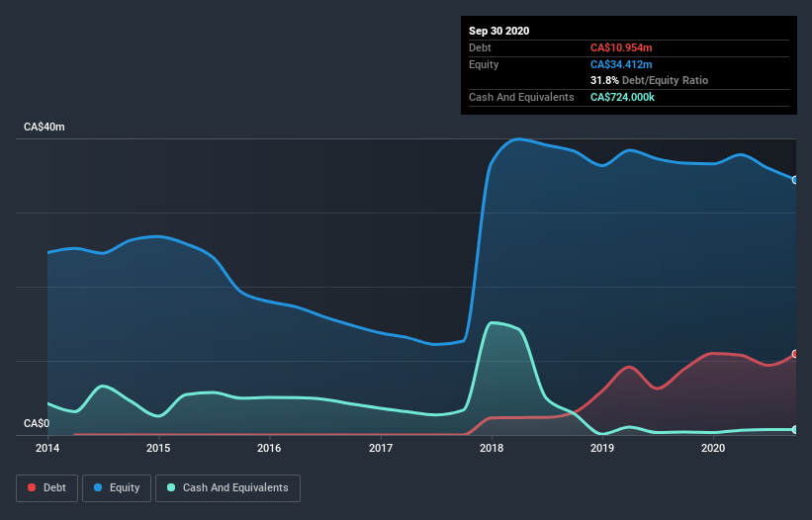Click tooltip Cash And Equivalents label
The width and height of the screenshot is (812, 520).
click(521, 97)
